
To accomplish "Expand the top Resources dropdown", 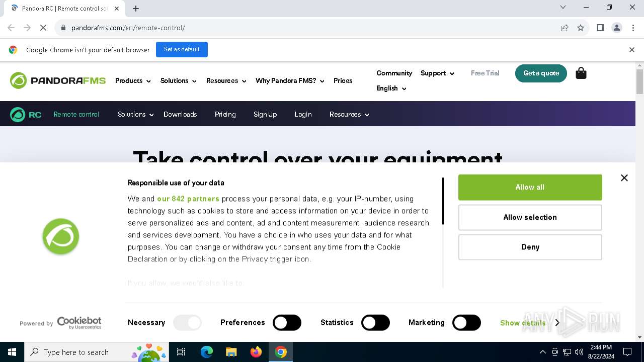I will point(226,80).
